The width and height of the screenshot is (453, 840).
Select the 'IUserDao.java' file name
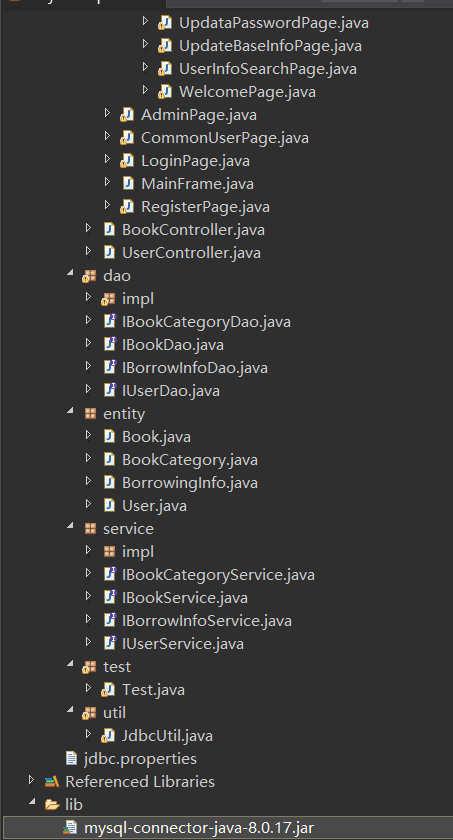171,391
